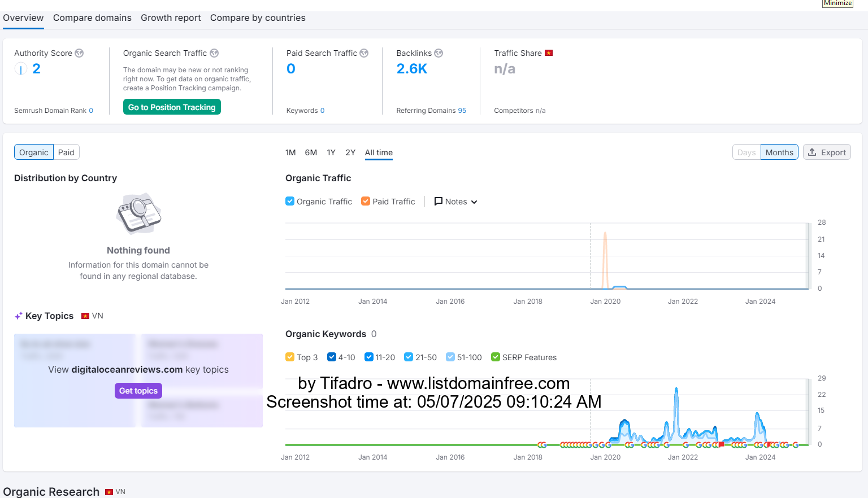
Task: Click the Get topics button
Action: tap(138, 391)
